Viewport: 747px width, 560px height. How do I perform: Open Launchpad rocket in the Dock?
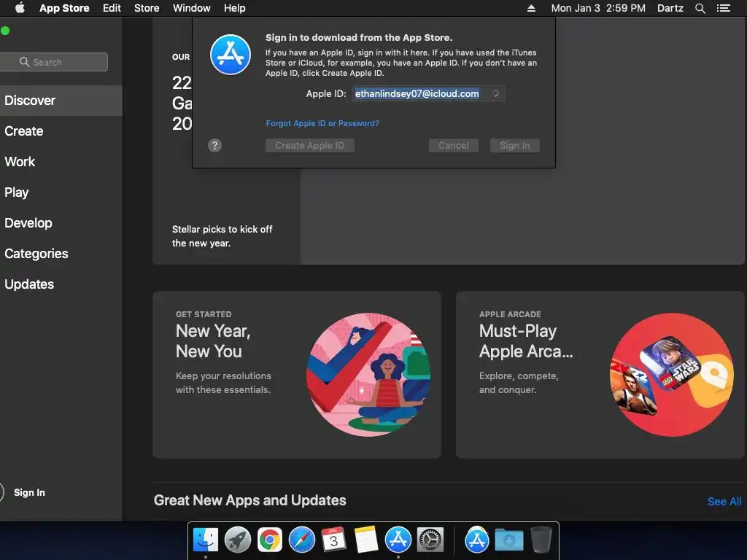pyautogui.click(x=238, y=540)
